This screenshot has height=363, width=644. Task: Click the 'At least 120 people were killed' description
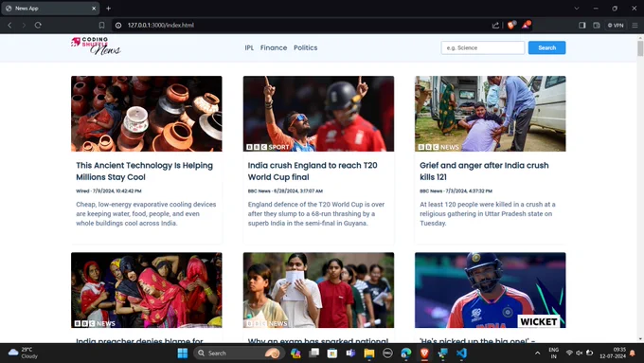pyautogui.click(x=488, y=214)
